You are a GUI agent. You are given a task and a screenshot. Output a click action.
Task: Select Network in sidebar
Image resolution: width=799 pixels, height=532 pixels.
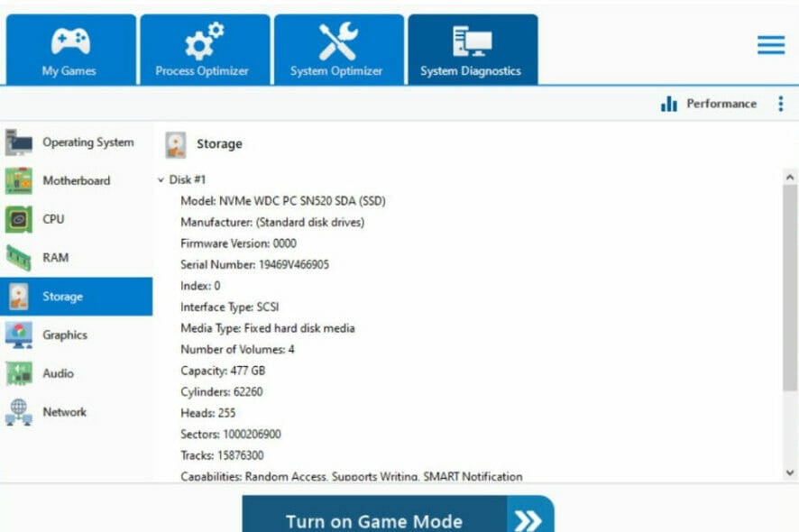click(x=77, y=412)
